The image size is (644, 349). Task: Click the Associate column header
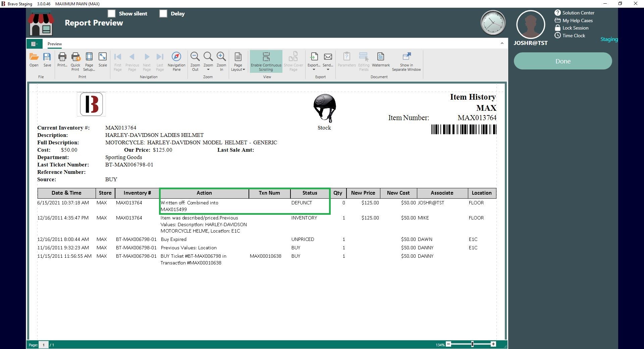pyautogui.click(x=442, y=193)
